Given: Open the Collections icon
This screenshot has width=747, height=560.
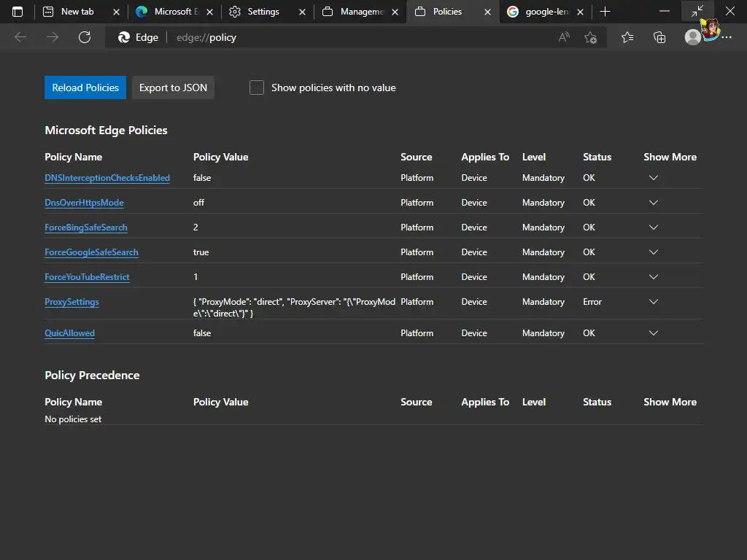Looking at the screenshot, I should (659, 37).
